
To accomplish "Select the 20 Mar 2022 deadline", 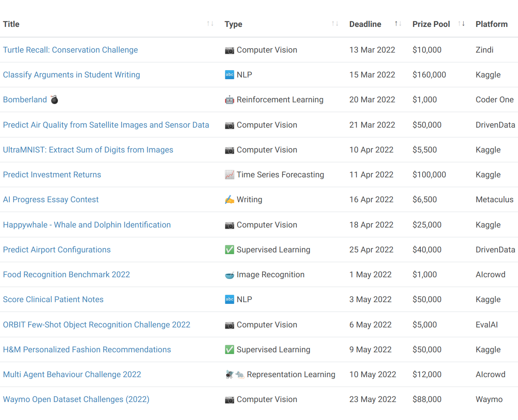I will point(372,99).
